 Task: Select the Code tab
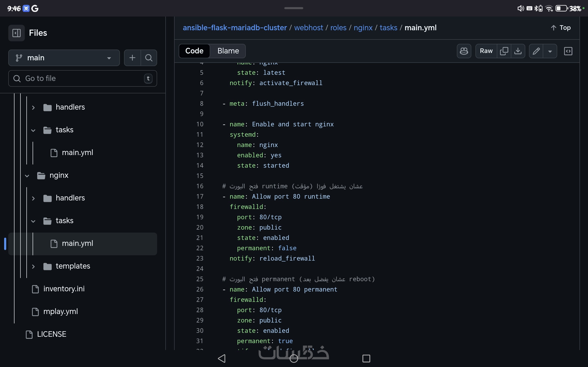point(194,51)
